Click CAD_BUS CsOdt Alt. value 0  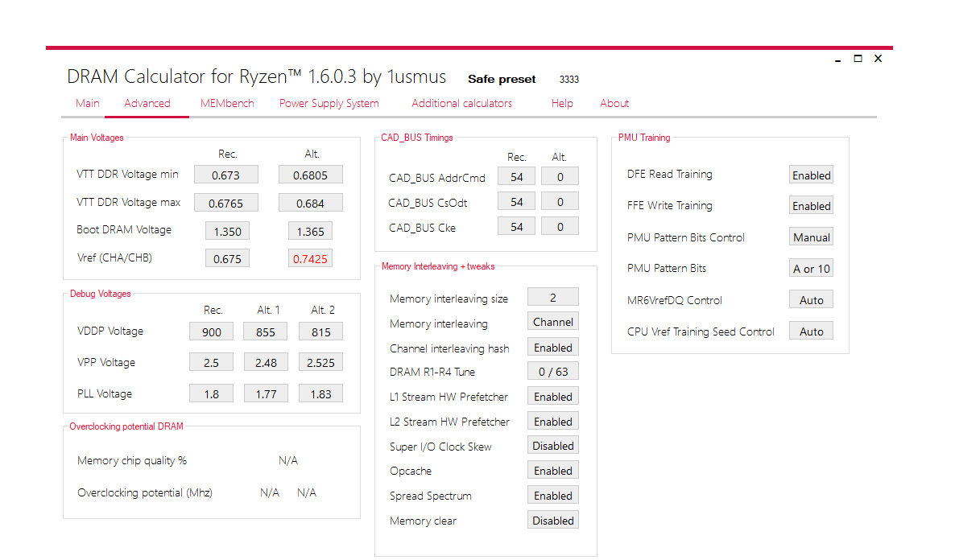[x=560, y=201]
